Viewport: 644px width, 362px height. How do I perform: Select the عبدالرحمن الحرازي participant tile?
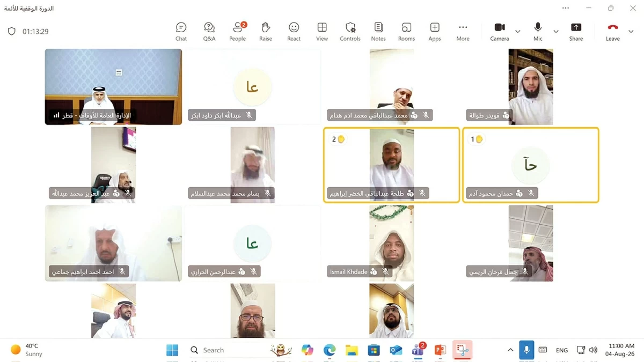pos(252,243)
